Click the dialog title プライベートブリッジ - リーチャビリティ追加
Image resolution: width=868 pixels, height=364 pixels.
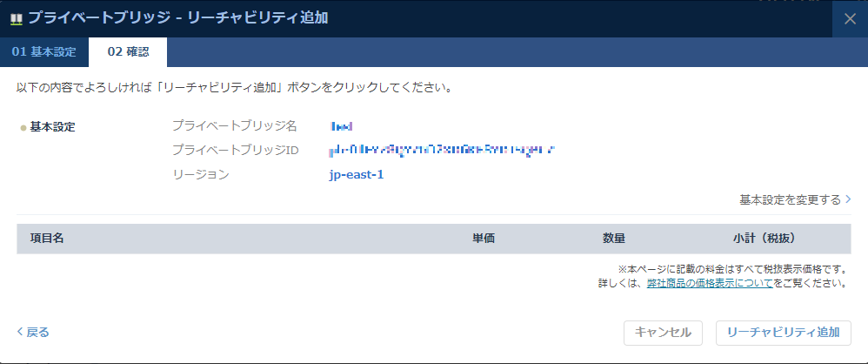point(178,18)
